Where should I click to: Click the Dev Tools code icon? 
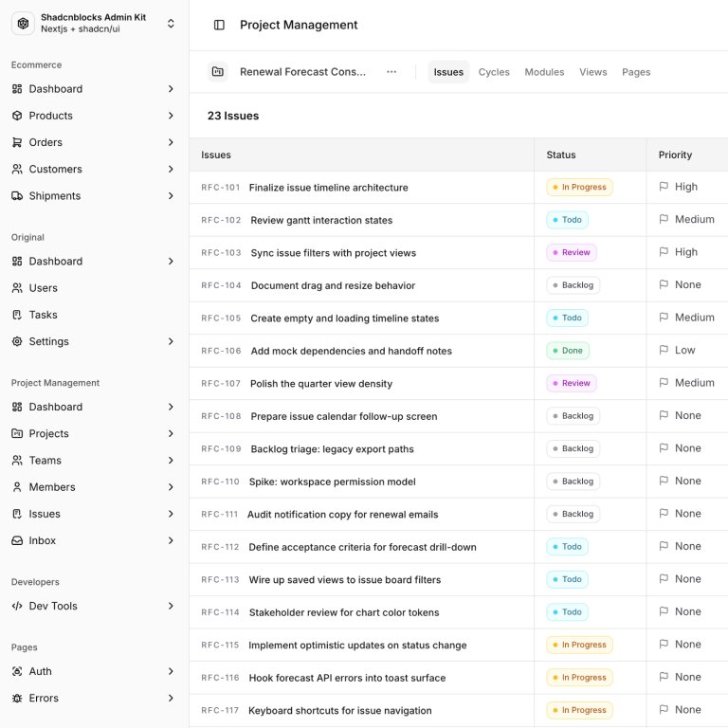click(x=17, y=606)
